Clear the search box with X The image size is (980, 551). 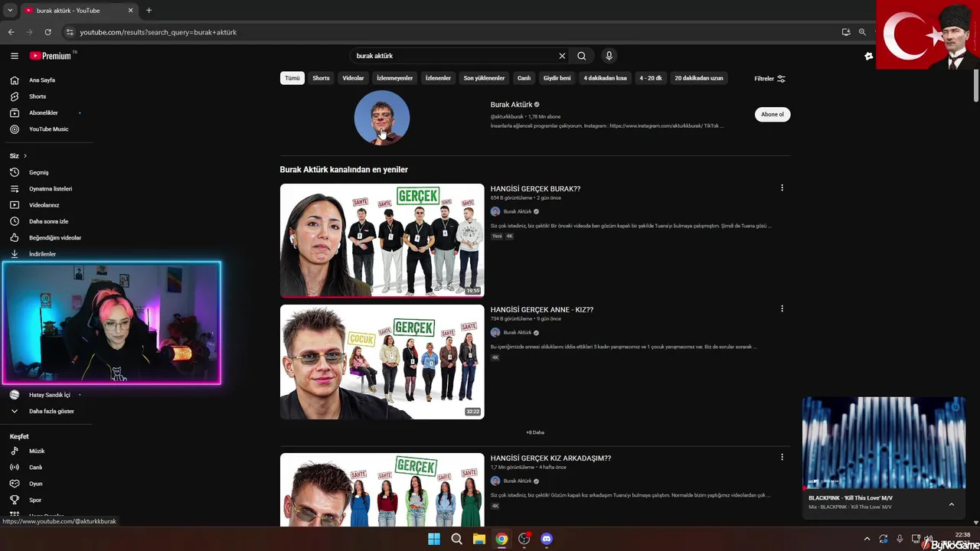click(x=562, y=56)
